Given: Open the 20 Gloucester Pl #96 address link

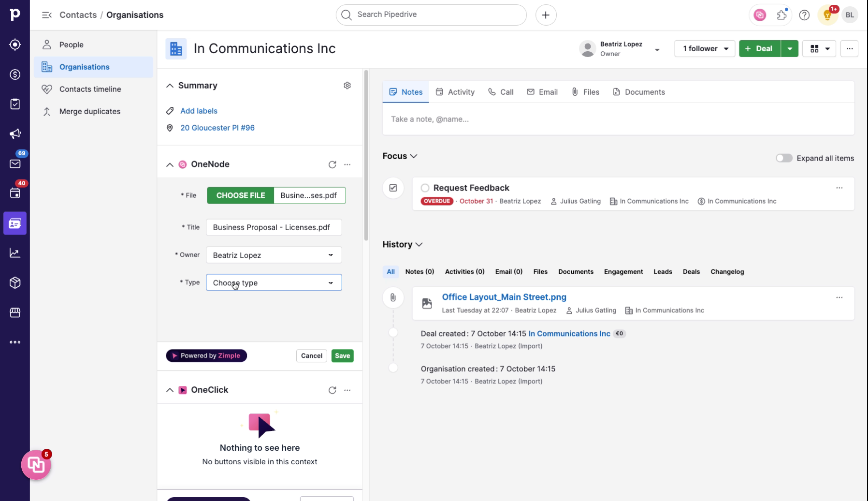Looking at the screenshot, I should point(217,128).
